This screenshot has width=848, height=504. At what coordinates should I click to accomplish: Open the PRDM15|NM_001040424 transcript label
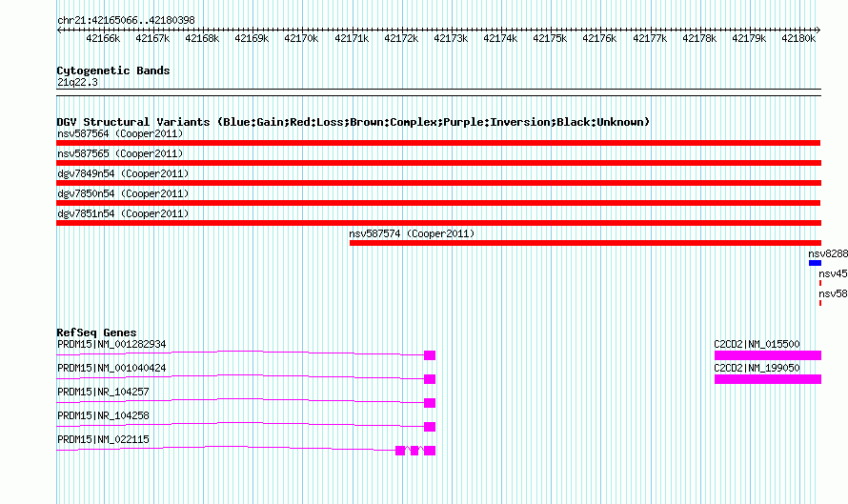pyautogui.click(x=111, y=368)
